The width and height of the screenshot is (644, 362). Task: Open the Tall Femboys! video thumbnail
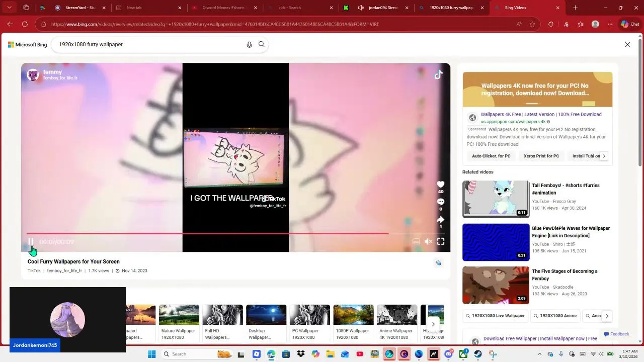pyautogui.click(x=496, y=199)
